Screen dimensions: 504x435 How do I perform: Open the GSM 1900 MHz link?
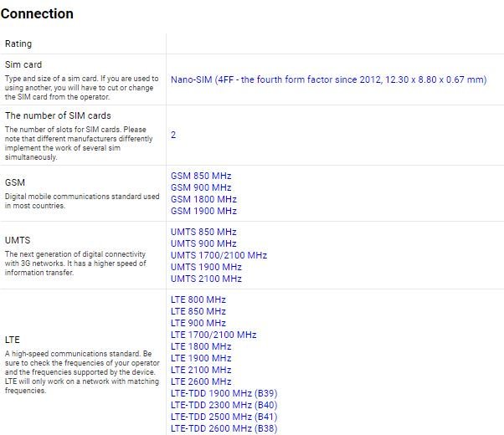(x=203, y=212)
